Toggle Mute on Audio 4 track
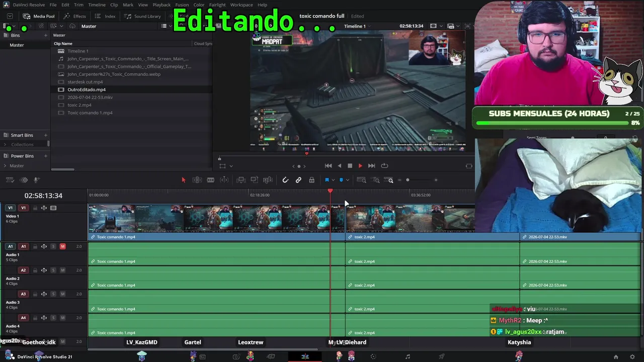This screenshot has height=362, width=644. [x=62, y=318]
